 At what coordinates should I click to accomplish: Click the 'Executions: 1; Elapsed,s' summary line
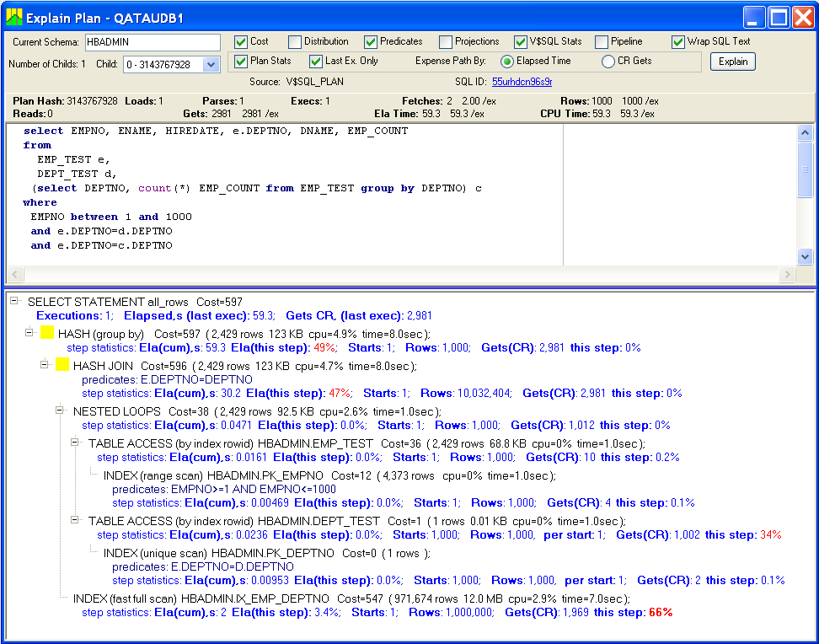(234, 315)
